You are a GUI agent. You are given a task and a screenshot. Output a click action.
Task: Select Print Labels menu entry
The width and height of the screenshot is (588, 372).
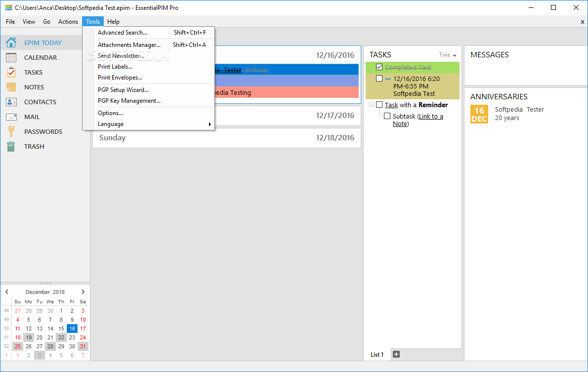tap(149, 67)
